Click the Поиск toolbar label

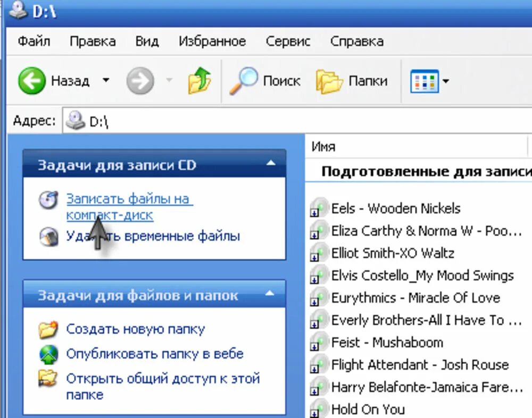[281, 81]
